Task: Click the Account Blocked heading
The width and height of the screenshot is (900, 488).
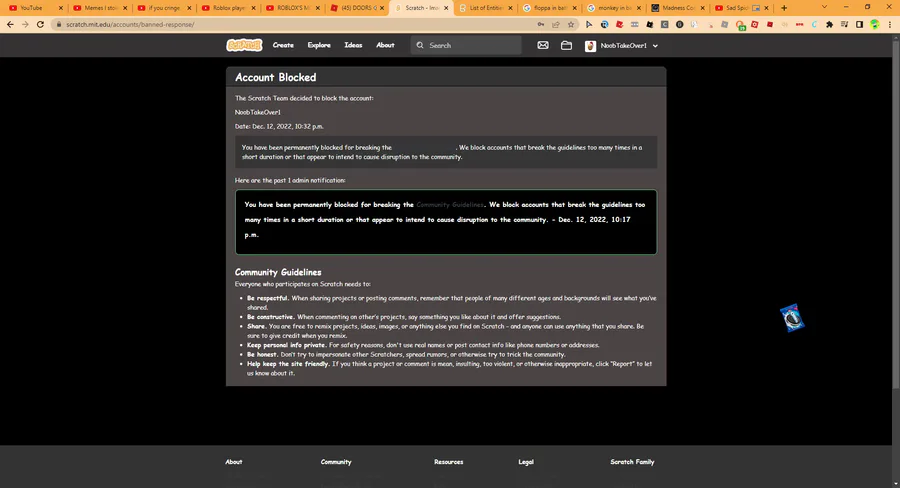Action: click(276, 78)
